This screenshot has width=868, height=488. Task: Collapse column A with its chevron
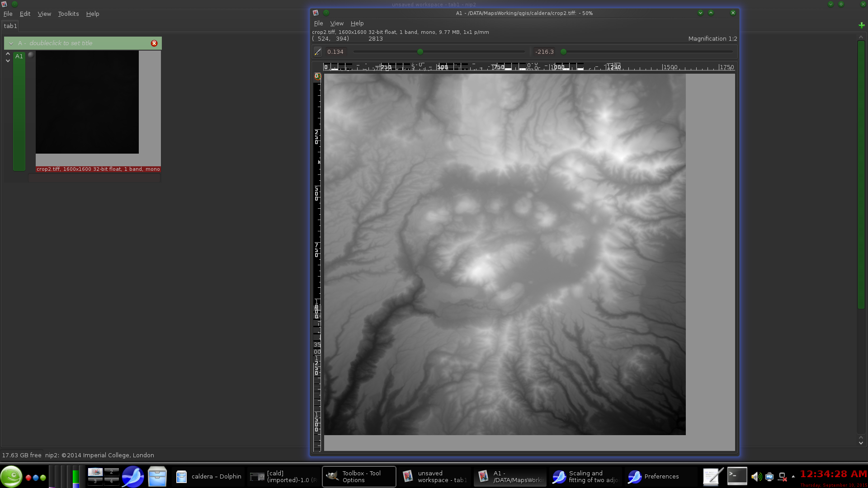(11, 43)
